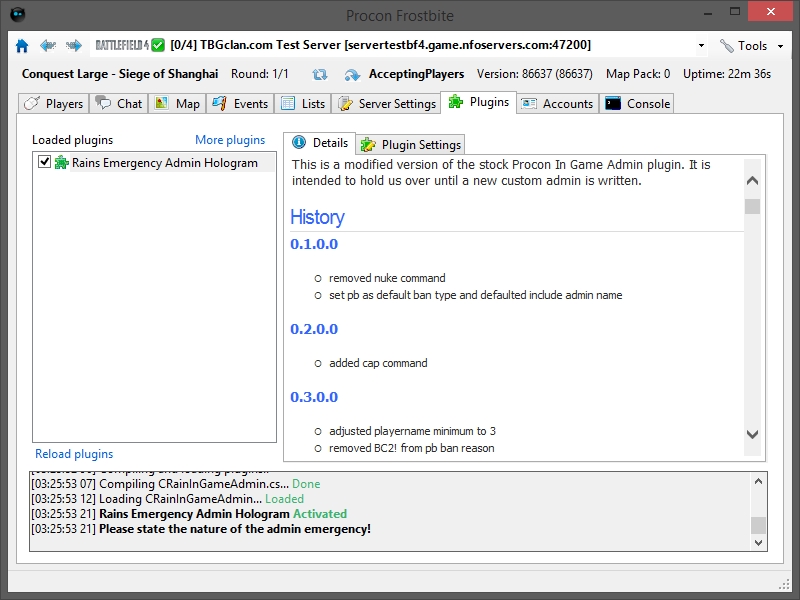Maximize the Procon Frostbite window
800x600 pixels.
(x=735, y=12)
